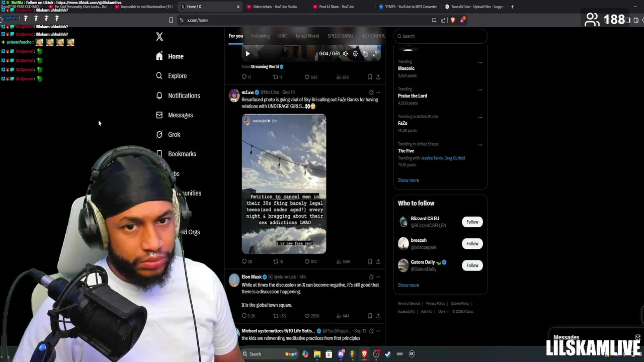The height and width of the screenshot is (362, 644).
Task: Open more options for Masonic trend
Action: click(x=480, y=62)
